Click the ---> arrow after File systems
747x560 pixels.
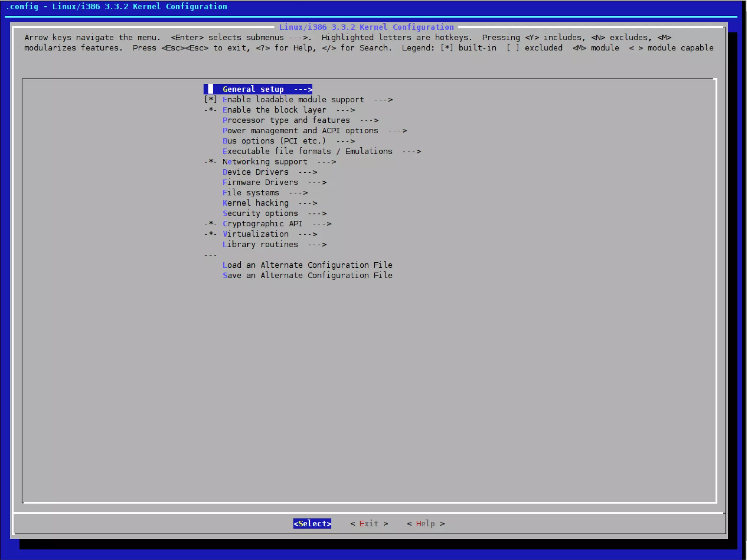click(x=298, y=193)
